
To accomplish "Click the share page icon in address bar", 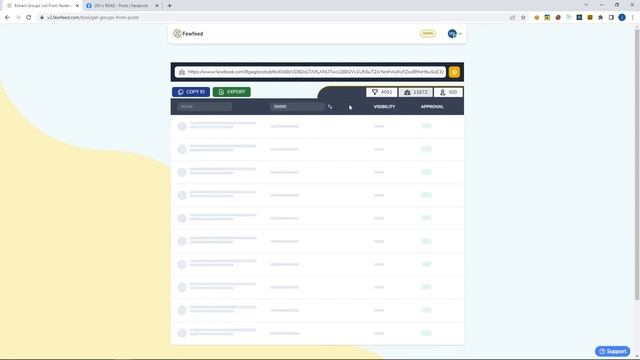I will 513,18.
